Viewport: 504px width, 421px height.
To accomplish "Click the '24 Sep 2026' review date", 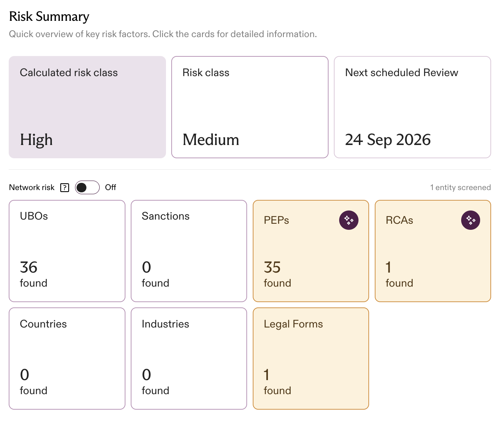I will point(388,140).
